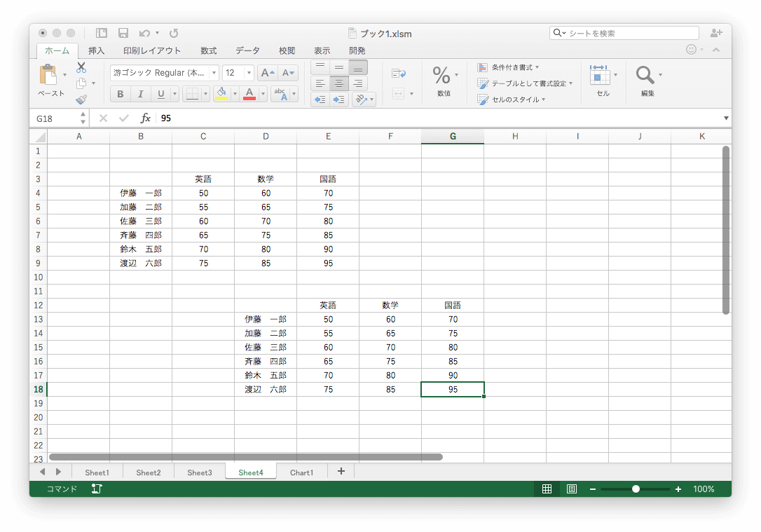Image resolution: width=761 pixels, height=532 pixels.
Task: Click the text orientation icon
Action: [x=361, y=100]
